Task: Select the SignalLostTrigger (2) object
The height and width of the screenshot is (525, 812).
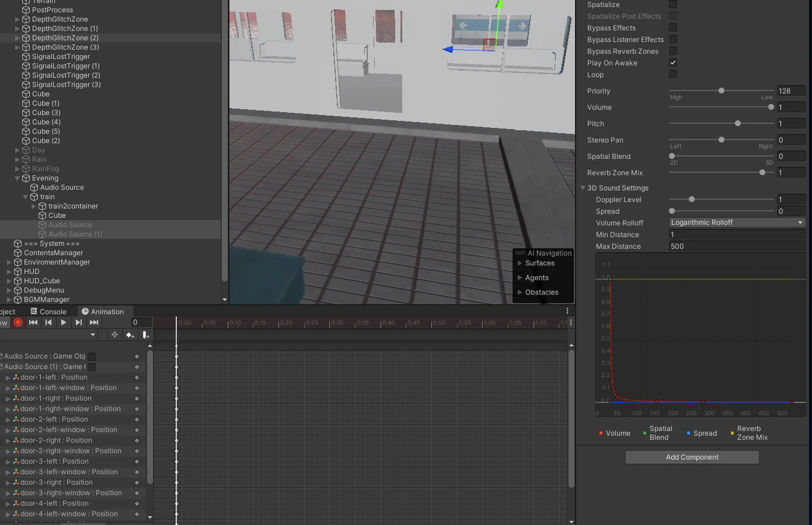Action: 65,75
